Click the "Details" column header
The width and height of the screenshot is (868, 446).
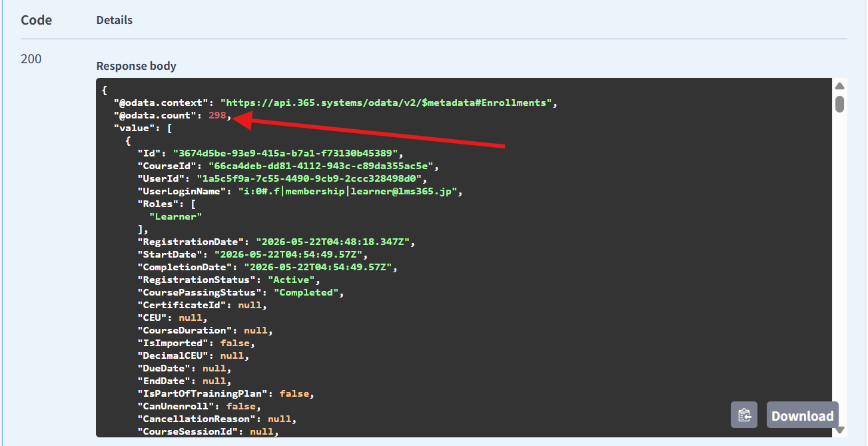coord(115,20)
